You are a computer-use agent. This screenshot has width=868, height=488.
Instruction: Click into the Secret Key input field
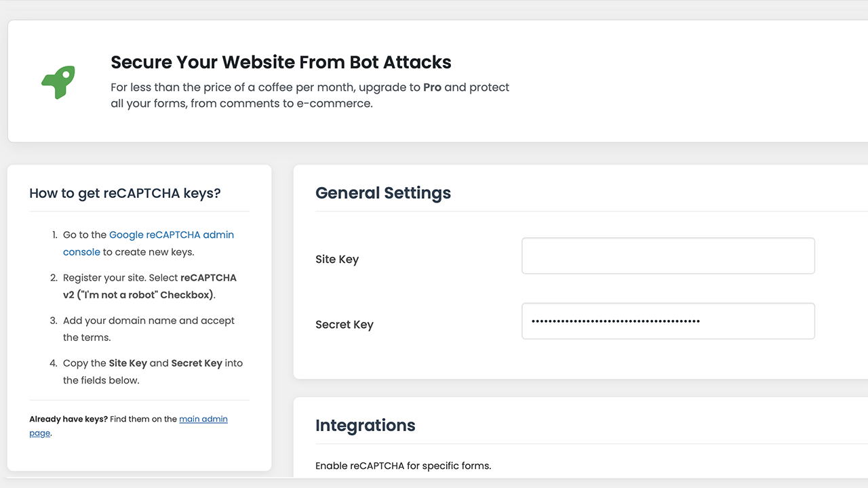pos(667,321)
